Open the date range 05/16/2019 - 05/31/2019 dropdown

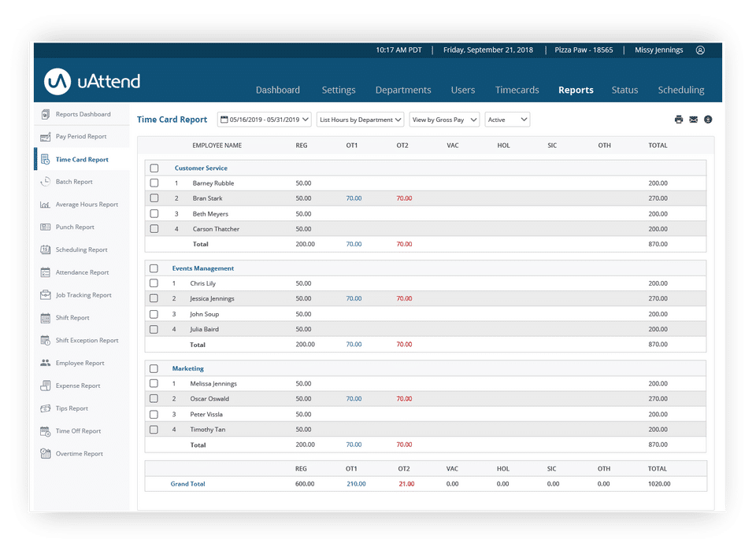click(265, 120)
